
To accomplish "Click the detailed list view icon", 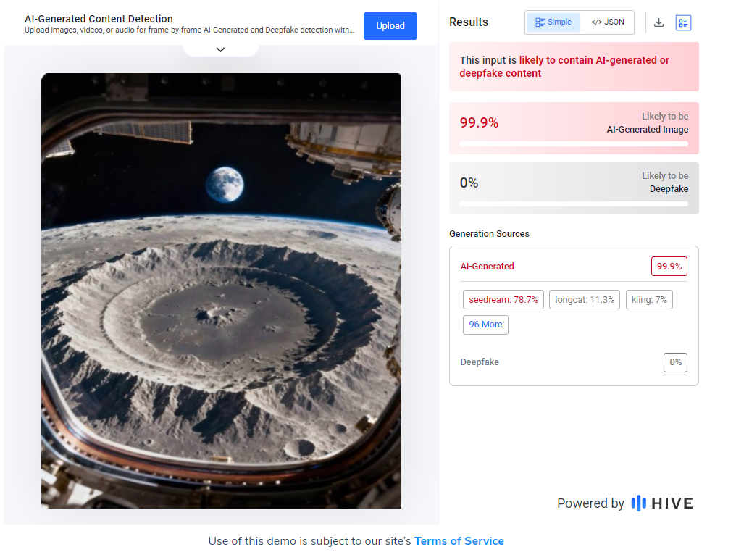I will pos(683,22).
